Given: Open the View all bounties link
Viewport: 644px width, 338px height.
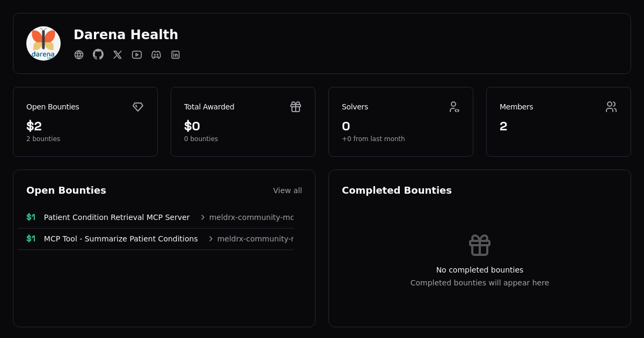Looking at the screenshot, I should [x=288, y=190].
